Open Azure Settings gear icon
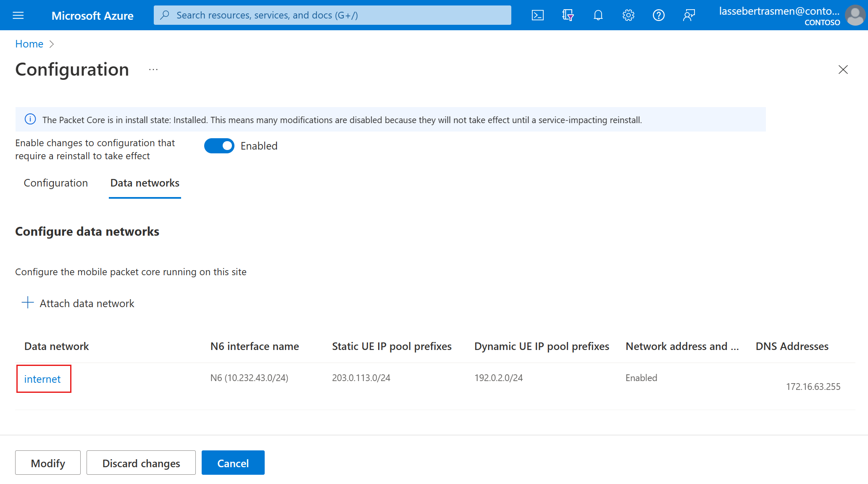The height and width of the screenshot is (484, 868). point(627,15)
